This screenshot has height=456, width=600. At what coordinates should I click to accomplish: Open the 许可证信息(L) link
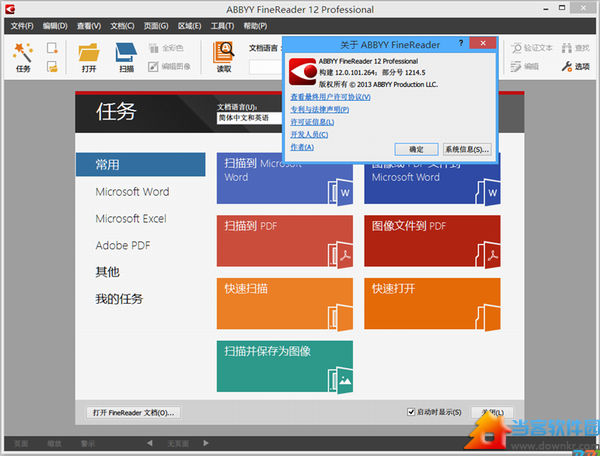tap(312, 122)
